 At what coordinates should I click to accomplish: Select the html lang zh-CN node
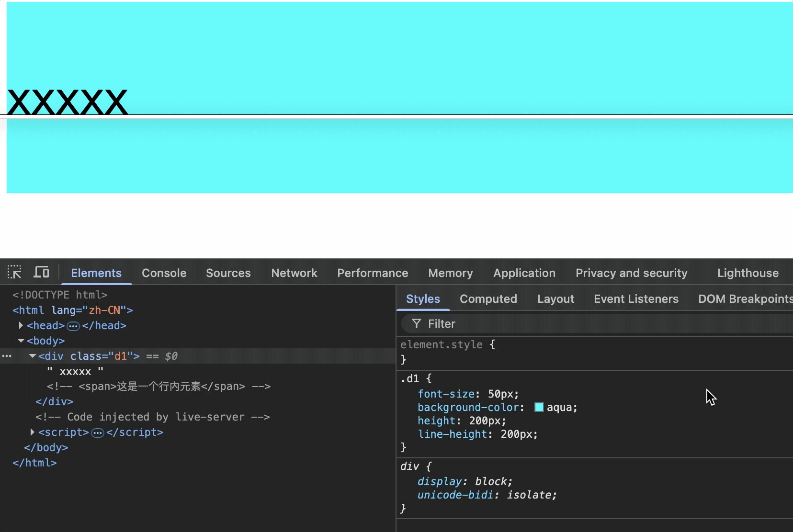[73, 310]
